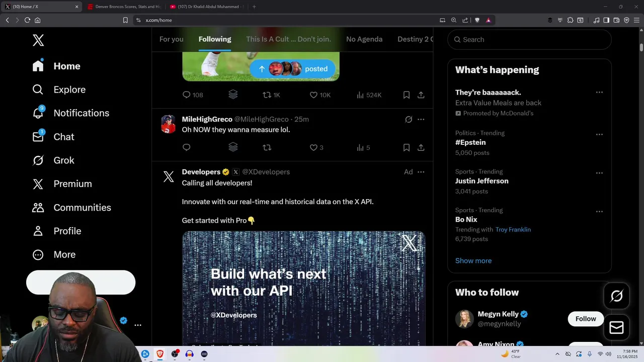Open the Bo Nix trending topic

pyautogui.click(x=466, y=220)
